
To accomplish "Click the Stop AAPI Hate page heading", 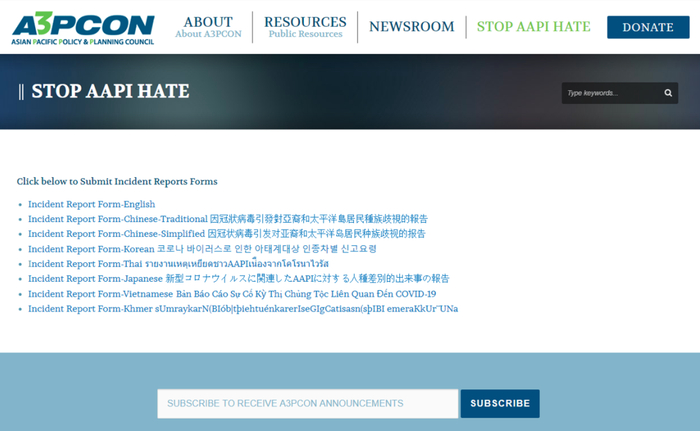I will click(110, 91).
